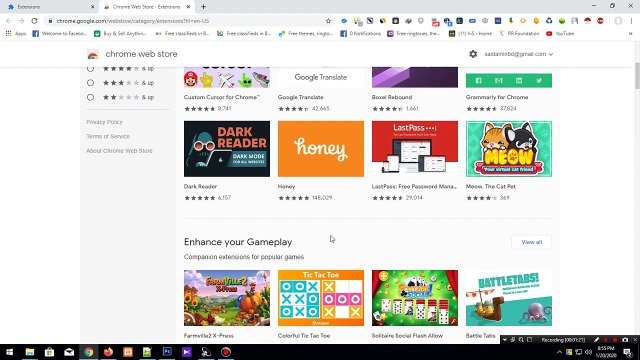Open Google Translate title link
Image resolution: width=640 pixels, height=360 pixels.
[300, 97]
